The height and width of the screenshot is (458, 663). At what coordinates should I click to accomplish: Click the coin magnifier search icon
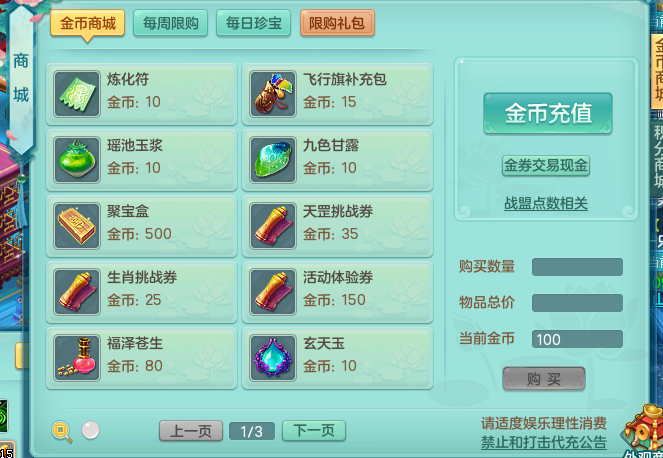pos(62,431)
